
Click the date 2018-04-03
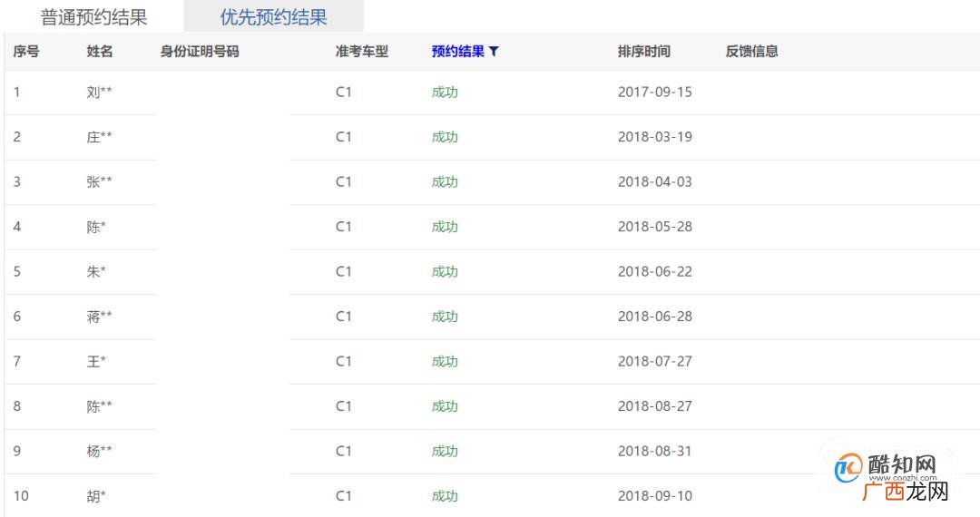tap(655, 181)
